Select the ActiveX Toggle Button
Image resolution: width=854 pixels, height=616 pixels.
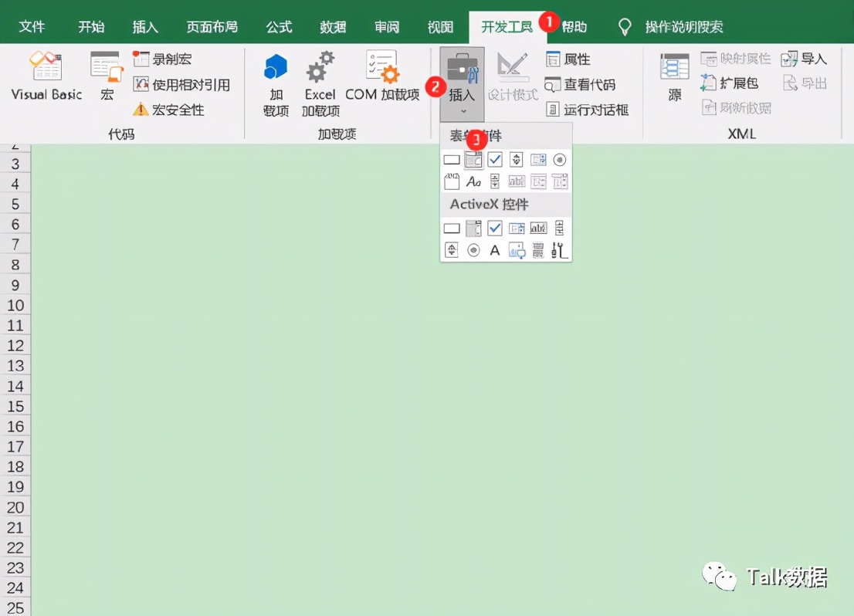pos(538,250)
